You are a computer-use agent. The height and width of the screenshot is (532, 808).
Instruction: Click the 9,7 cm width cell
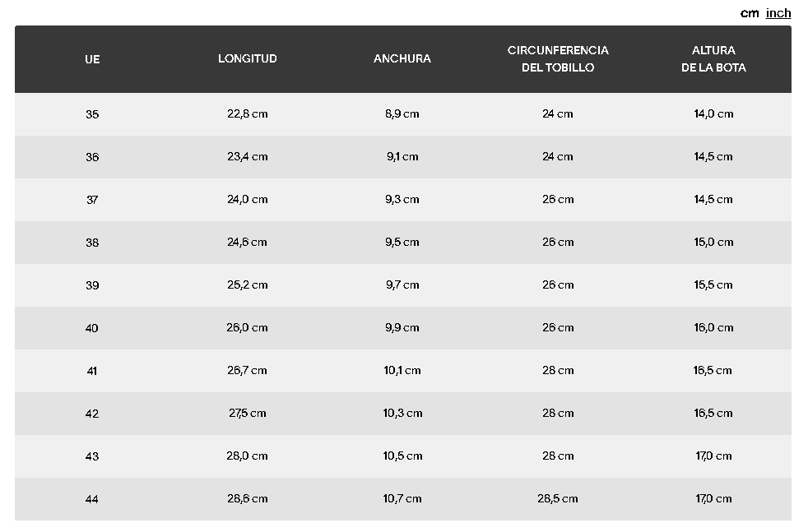402,285
